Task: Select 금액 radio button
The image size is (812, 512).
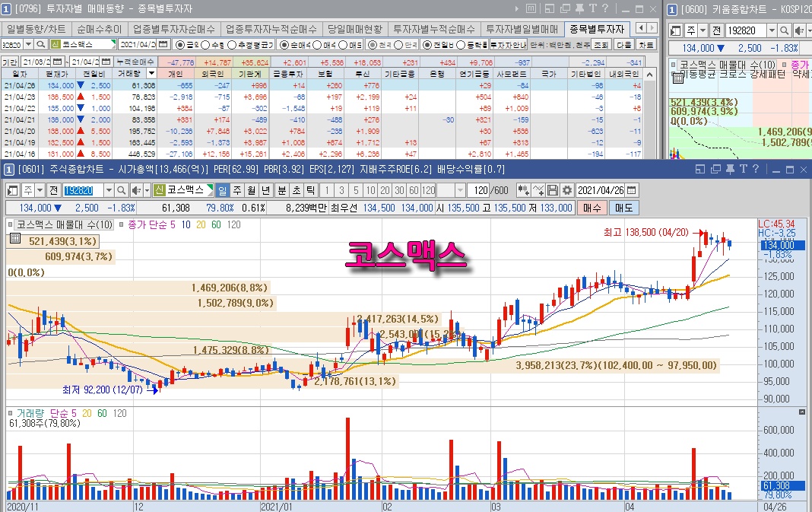Action: tap(179, 45)
